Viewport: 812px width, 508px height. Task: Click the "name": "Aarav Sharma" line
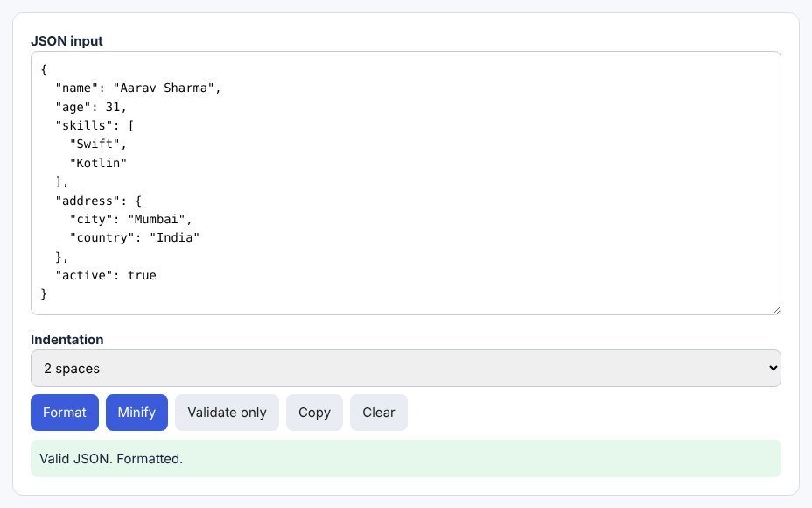138,88
